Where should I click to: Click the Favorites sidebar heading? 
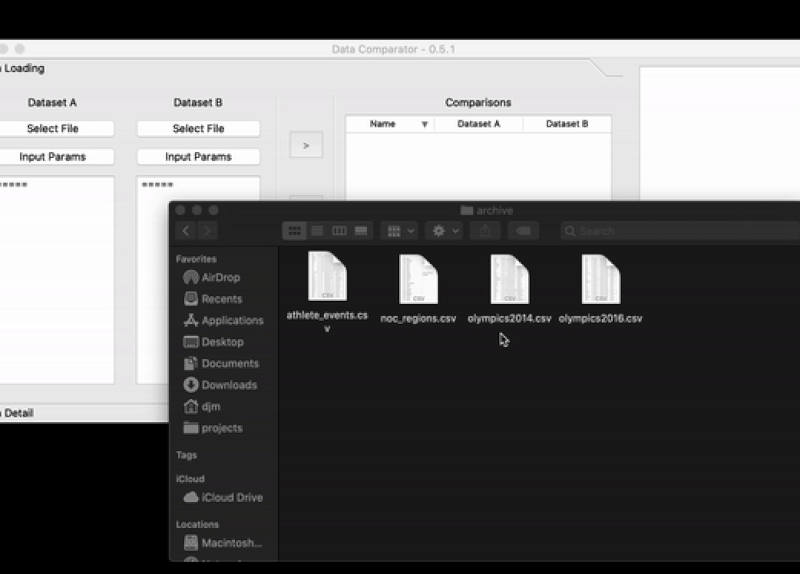coord(196,259)
